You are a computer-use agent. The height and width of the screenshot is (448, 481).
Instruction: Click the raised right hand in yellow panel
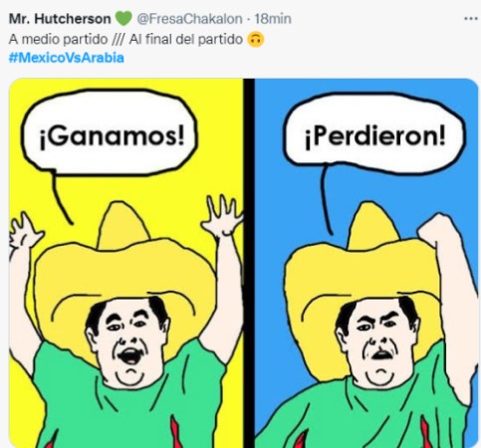223,215
